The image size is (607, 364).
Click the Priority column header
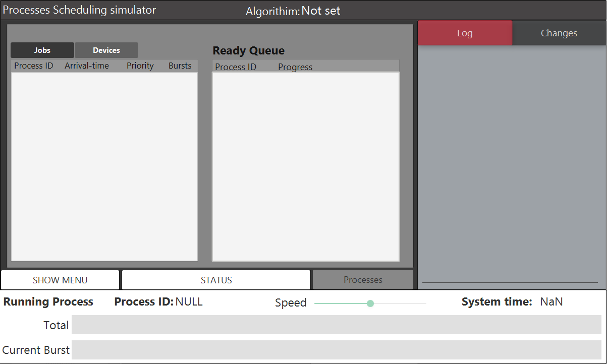pos(140,66)
